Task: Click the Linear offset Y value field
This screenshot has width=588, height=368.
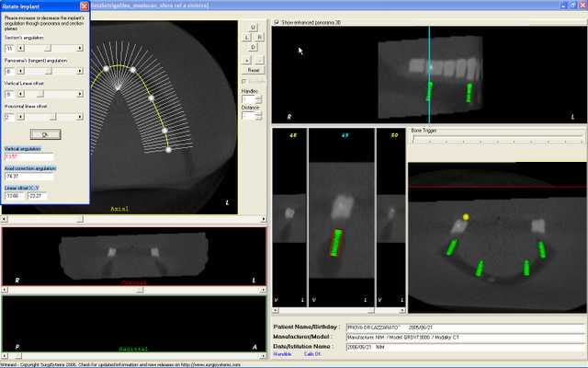Action: coord(38,196)
